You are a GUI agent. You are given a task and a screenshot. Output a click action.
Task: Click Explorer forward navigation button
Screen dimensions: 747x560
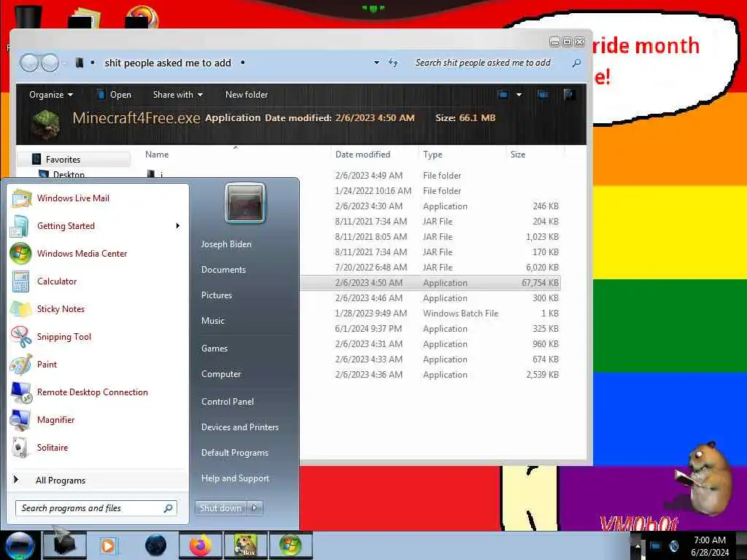pyautogui.click(x=50, y=63)
